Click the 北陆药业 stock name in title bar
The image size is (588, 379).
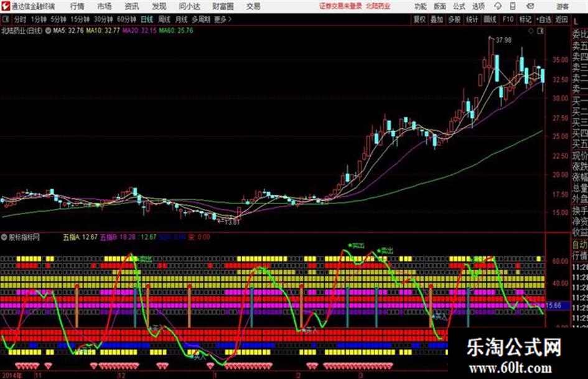point(378,6)
